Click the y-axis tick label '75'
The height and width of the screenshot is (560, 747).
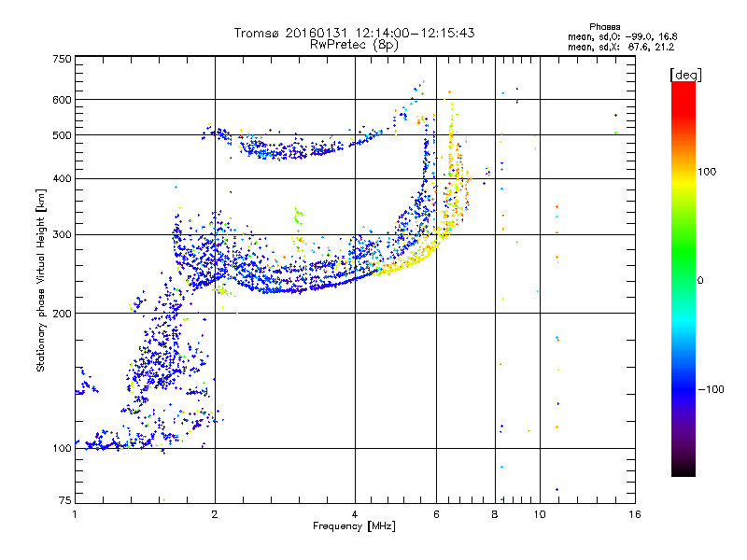(x=64, y=500)
